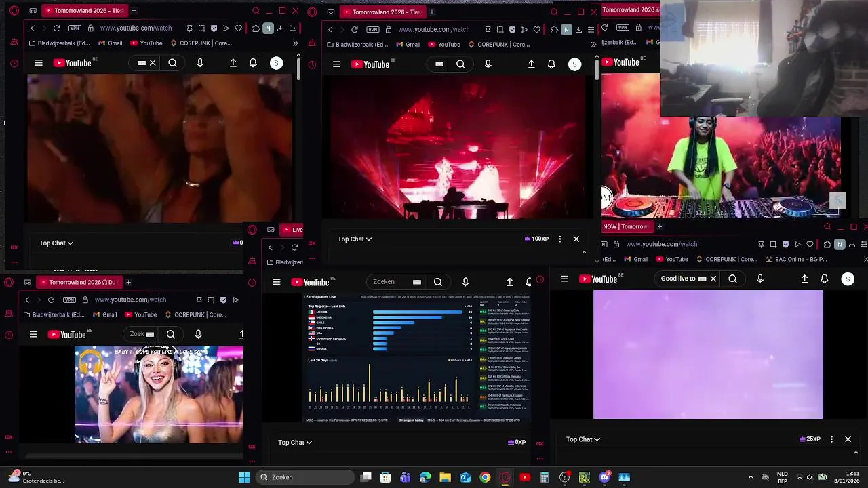Open GX history clock in top-left sidebar

[x=14, y=64]
